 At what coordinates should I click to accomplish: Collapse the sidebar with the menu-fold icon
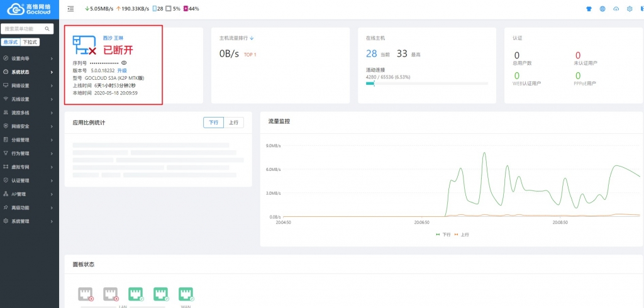70,9
